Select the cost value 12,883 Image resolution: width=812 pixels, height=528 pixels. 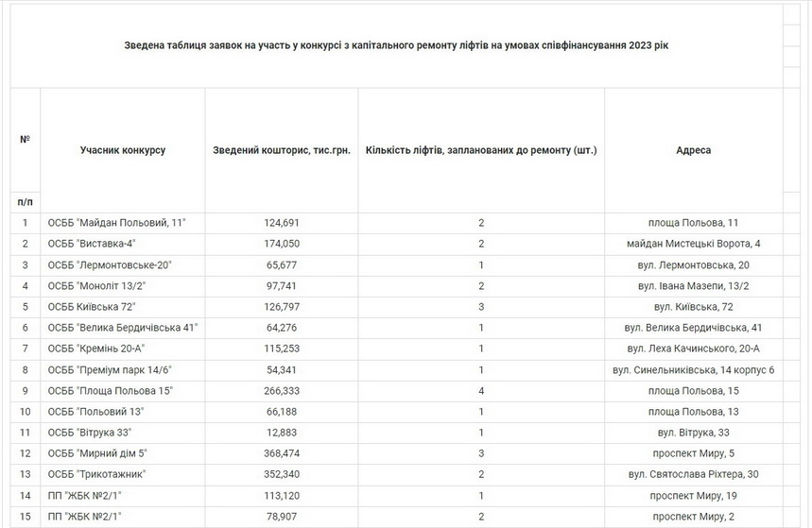282,433
